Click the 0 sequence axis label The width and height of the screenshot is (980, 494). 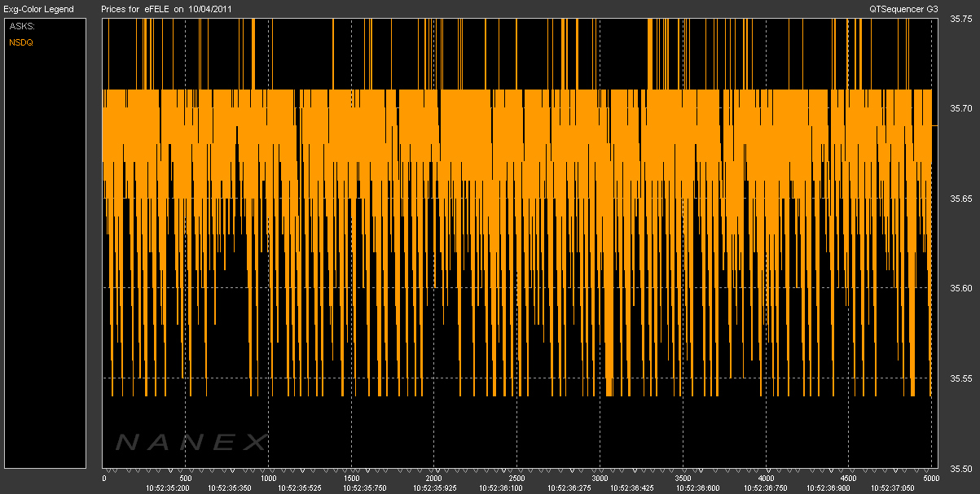point(103,479)
